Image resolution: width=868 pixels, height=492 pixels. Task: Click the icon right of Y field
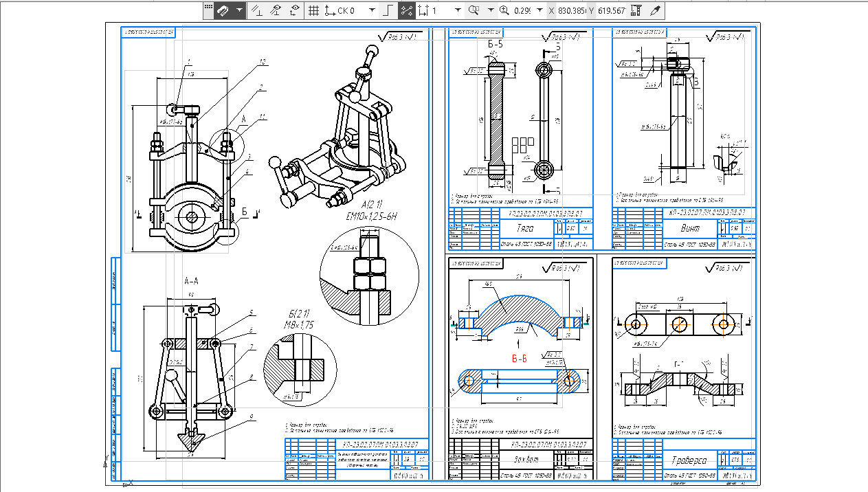coord(635,10)
